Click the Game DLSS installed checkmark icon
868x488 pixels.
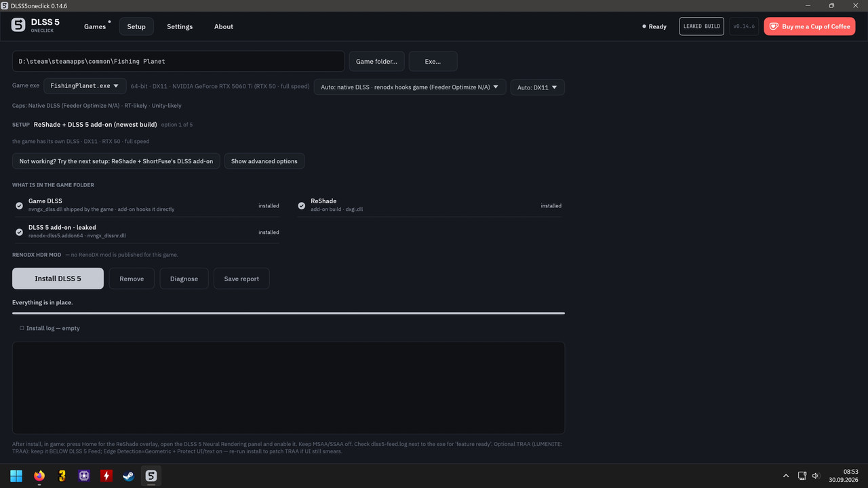[19, 205]
